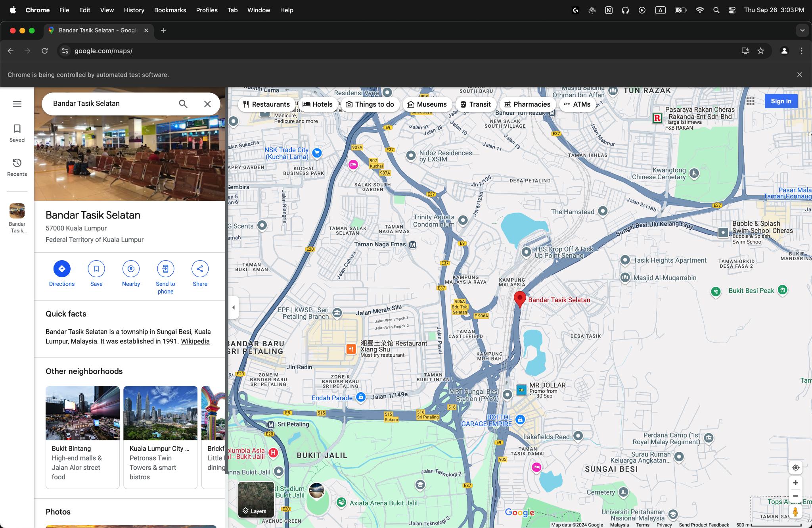Open a new tab with plus

pyautogui.click(x=163, y=31)
